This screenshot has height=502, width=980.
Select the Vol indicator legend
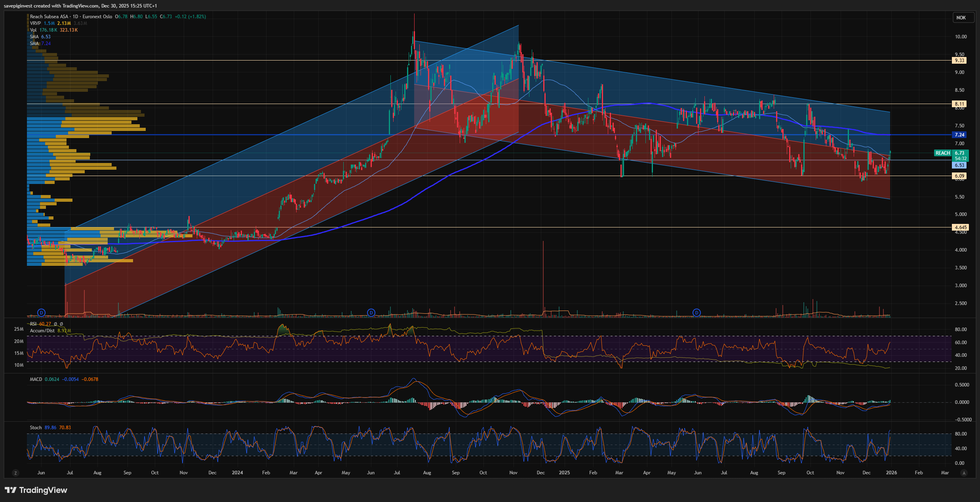click(33, 30)
